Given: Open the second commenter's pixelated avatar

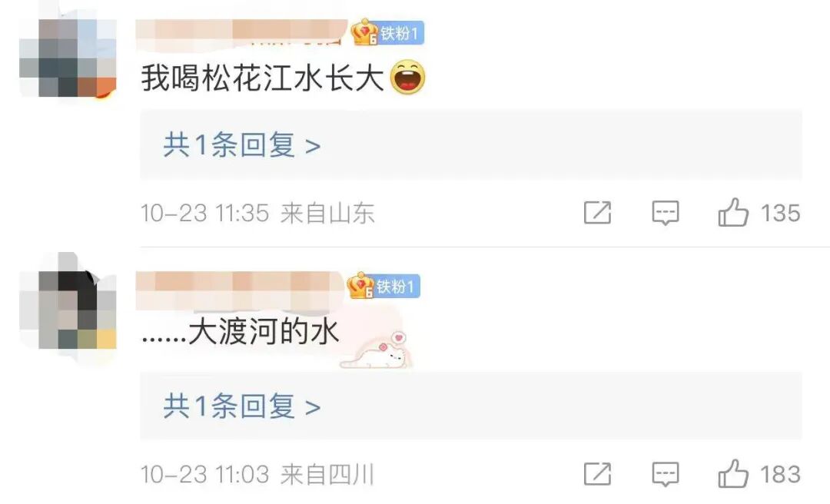Looking at the screenshot, I should pos(68,309).
